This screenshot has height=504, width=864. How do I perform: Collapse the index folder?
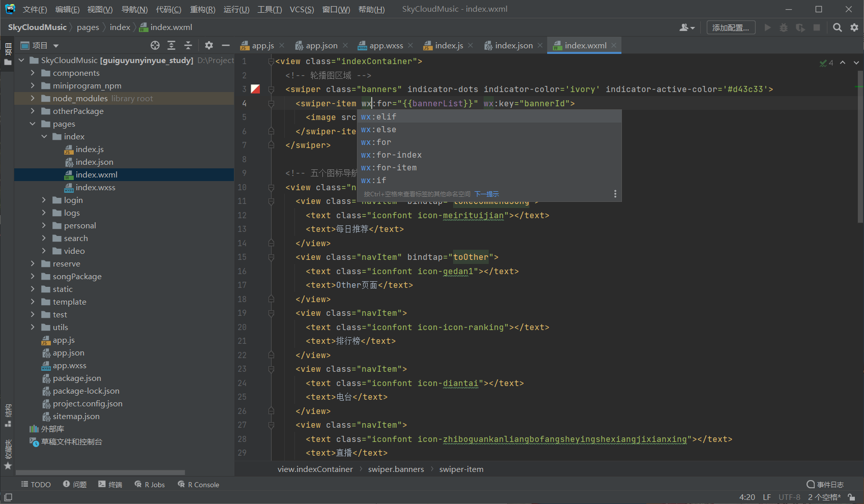(44, 136)
